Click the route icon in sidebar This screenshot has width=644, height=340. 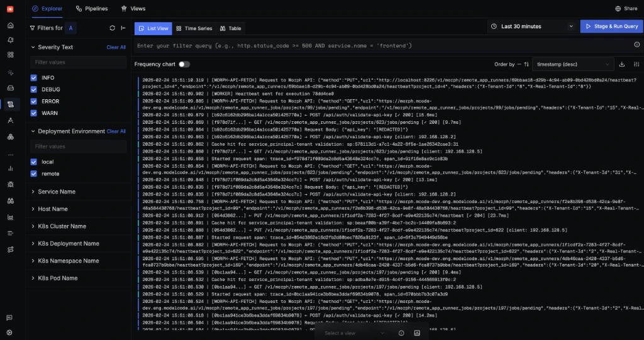pyautogui.click(x=11, y=250)
